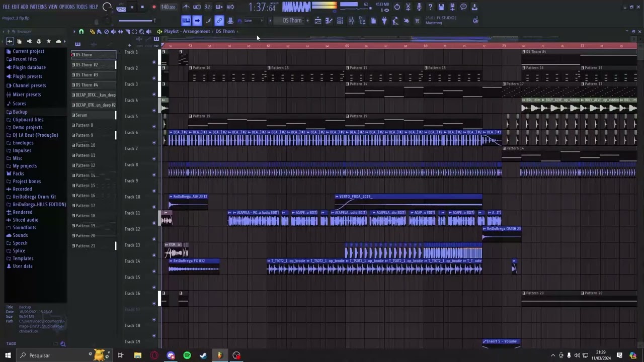Image resolution: width=644 pixels, height=362 pixels.
Task: Select the playlist Slip tool
Action: [x=120, y=32]
